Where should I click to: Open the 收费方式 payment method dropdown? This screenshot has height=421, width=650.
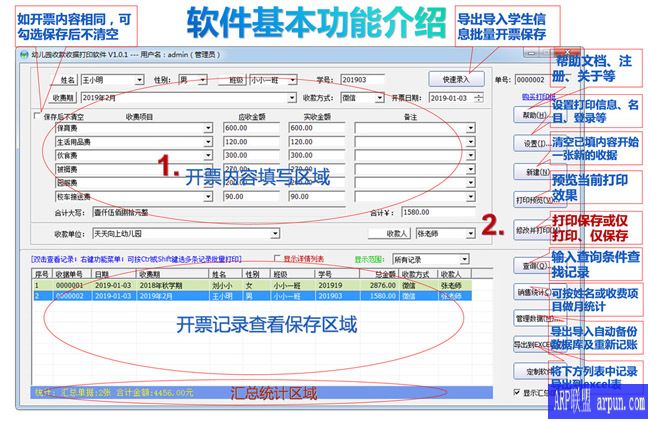375,98
